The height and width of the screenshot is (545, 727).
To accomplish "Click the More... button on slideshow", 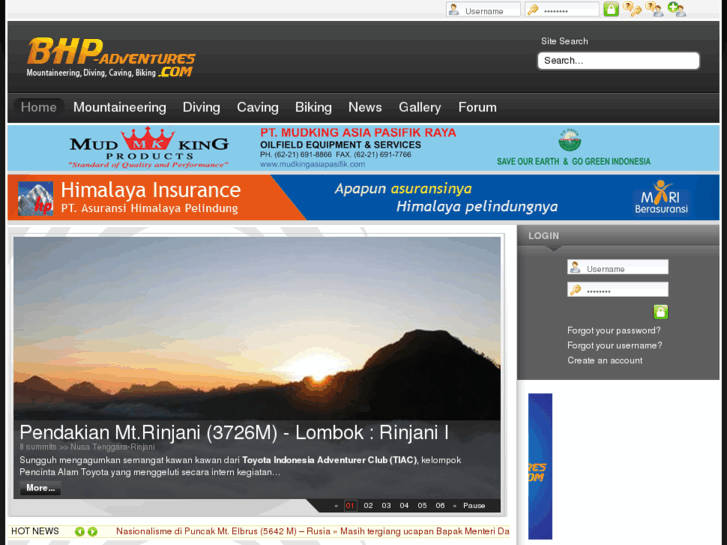I will pyautogui.click(x=40, y=488).
